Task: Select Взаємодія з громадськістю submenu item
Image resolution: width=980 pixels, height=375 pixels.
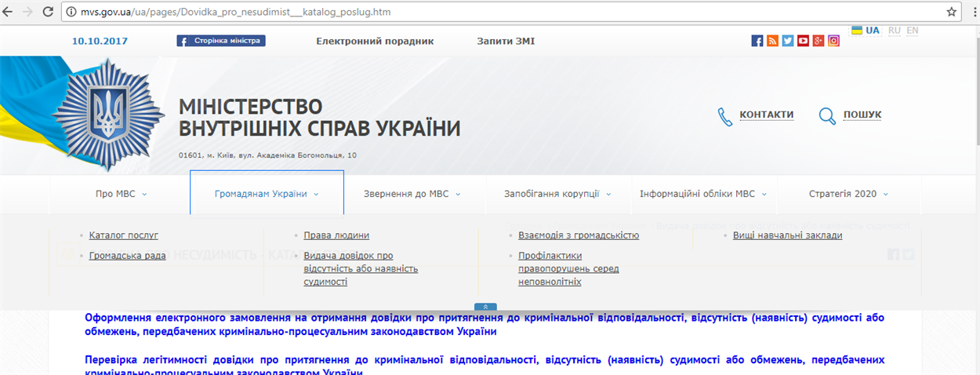Action: (579, 235)
